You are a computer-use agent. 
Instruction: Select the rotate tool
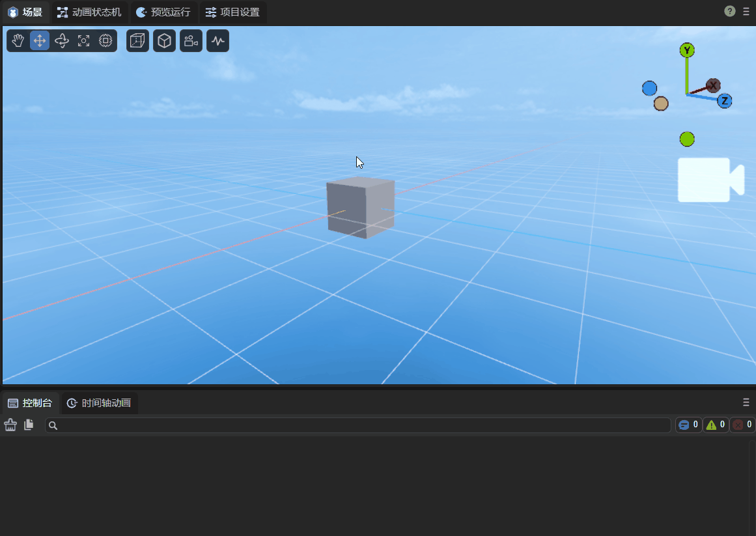(62, 41)
